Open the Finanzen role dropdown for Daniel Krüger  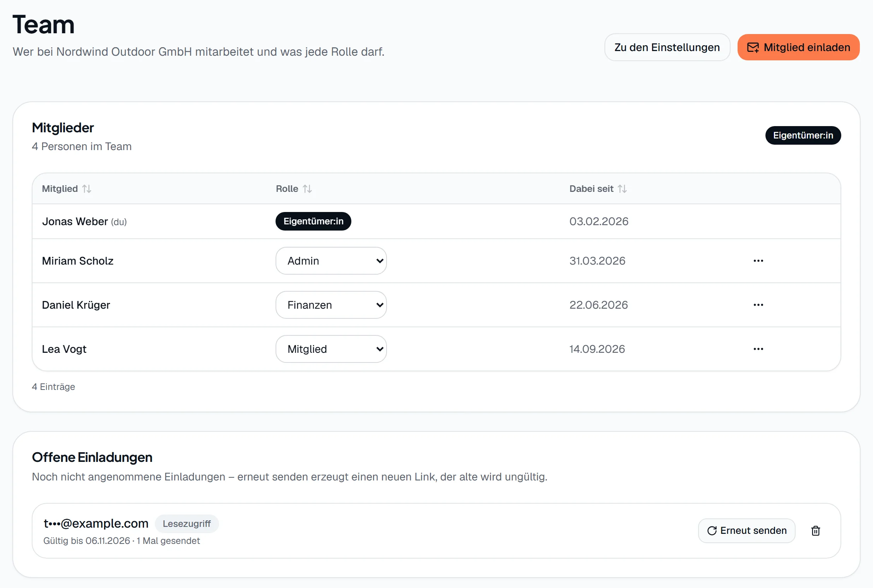click(x=331, y=305)
